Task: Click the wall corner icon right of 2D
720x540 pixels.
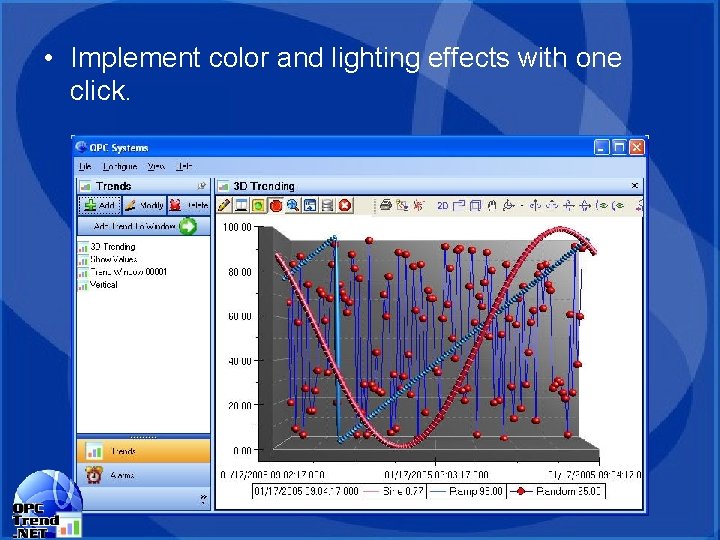Action: pyautogui.click(x=459, y=205)
